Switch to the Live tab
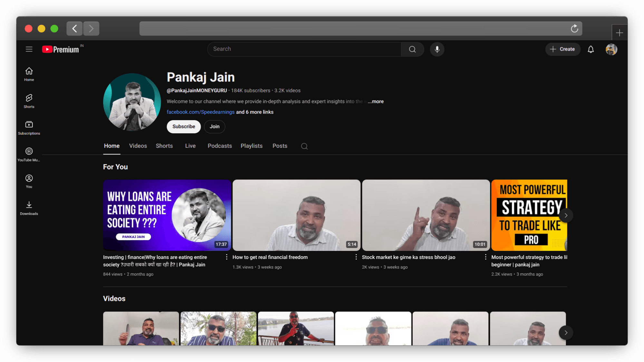 click(190, 146)
